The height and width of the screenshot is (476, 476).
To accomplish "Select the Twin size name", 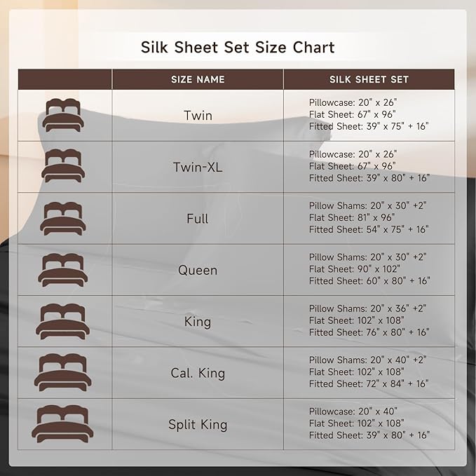I will (x=198, y=116).
